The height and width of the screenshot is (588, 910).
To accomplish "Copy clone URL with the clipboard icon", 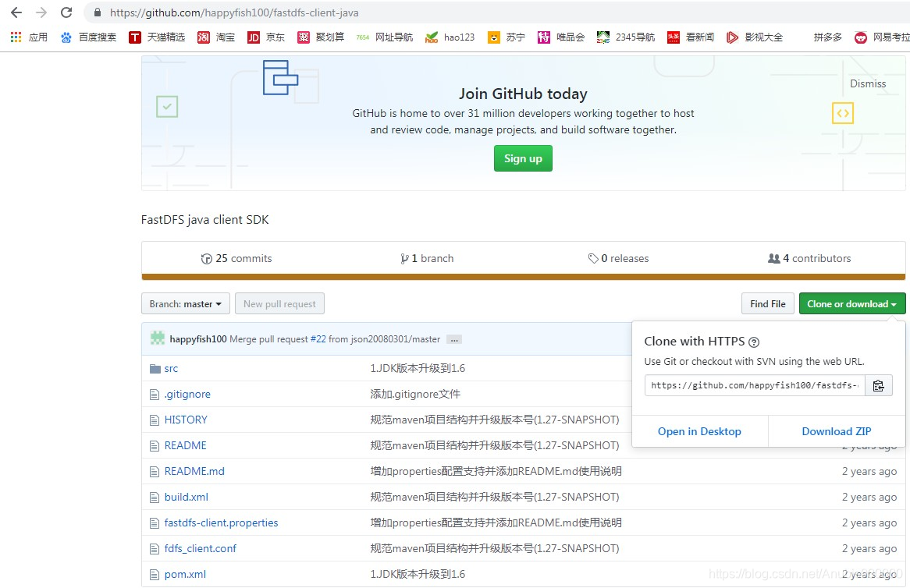I will pyautogui.click(x=878, y=385).
